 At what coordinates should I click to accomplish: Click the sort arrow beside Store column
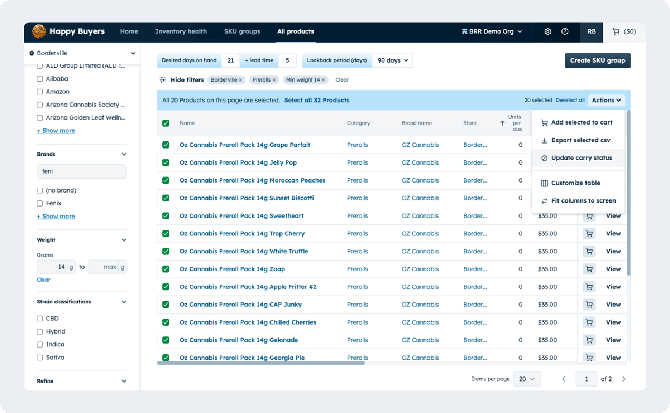click(502, 123)
